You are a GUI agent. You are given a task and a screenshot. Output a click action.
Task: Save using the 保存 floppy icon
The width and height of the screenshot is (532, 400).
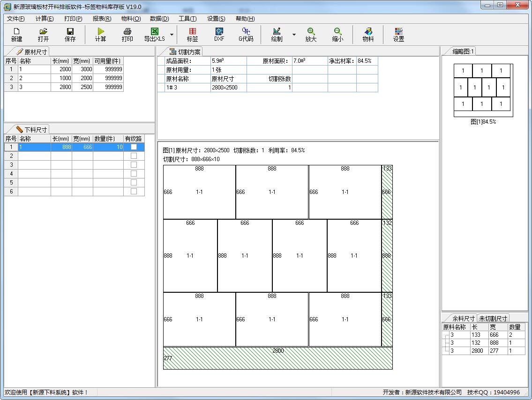70,35
